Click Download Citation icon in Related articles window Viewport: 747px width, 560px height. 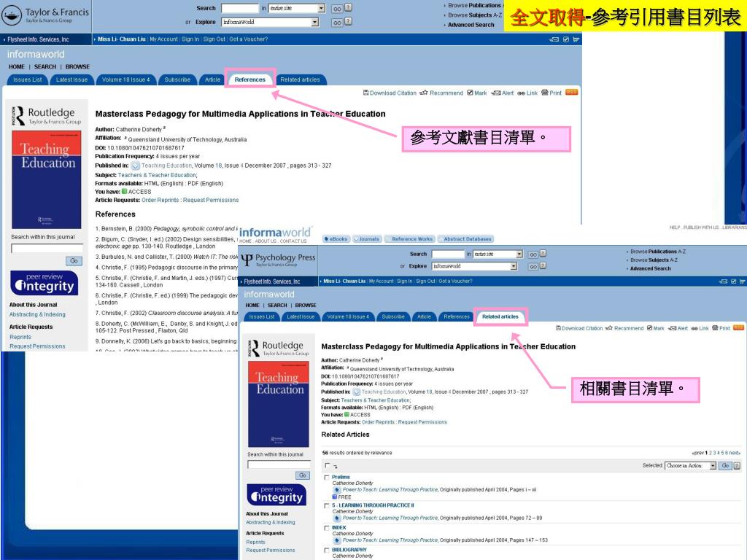pos(558,328)
